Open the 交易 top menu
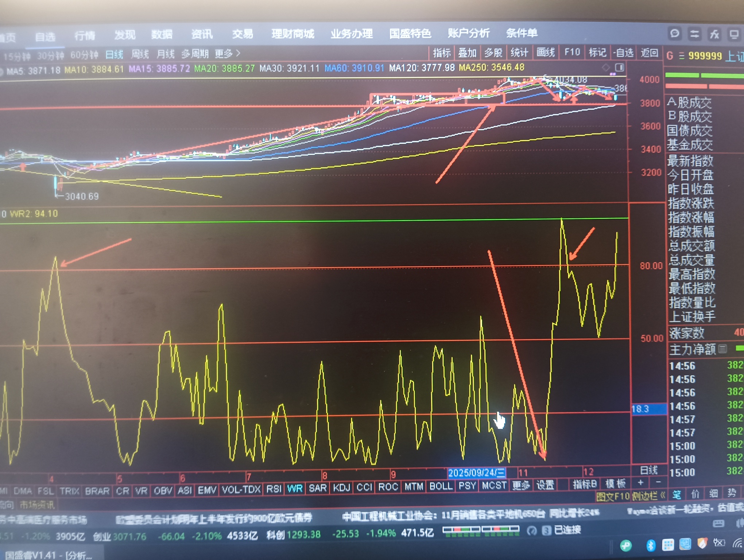Screen dimensions: 744x560 pos(243,34)
